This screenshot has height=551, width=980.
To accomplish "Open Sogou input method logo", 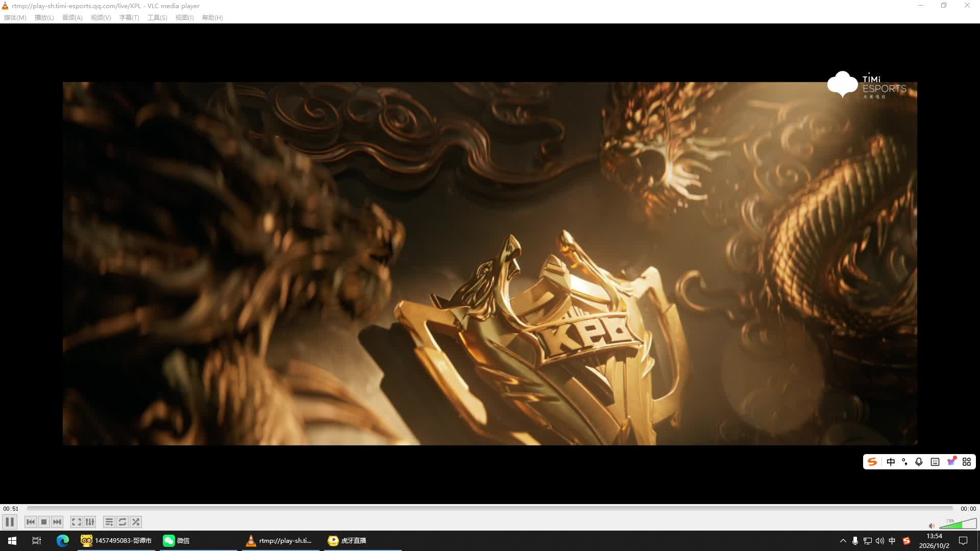I will 872,462.
